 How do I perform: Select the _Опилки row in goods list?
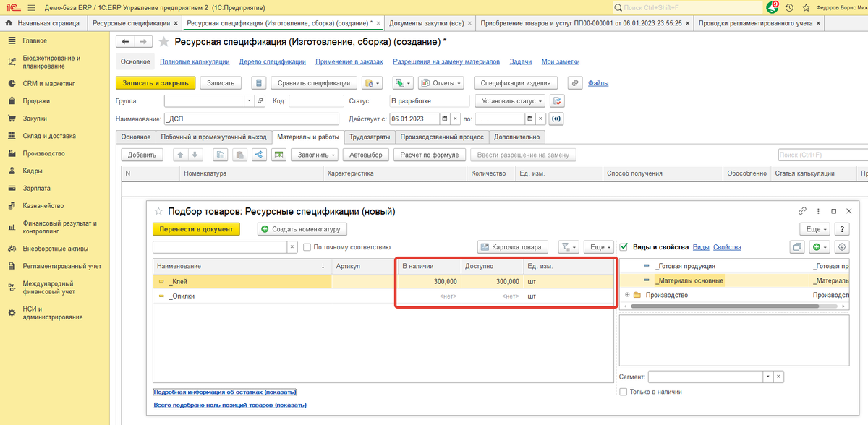[383, 296]
